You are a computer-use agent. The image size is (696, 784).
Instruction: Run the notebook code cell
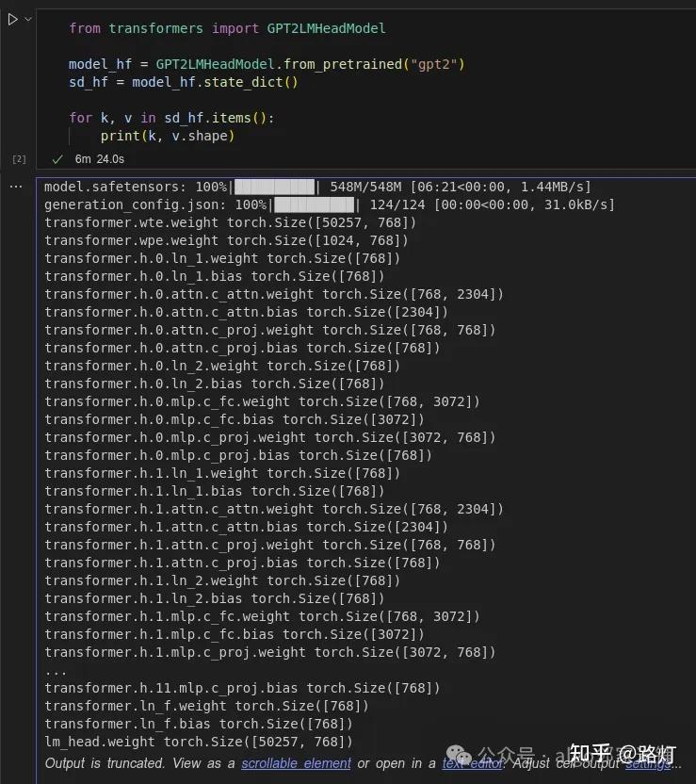pyautogui.click(x=12, y=19)
